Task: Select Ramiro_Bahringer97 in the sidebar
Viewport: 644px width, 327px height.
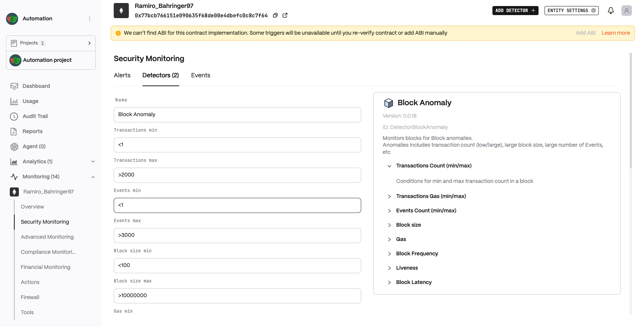Action: coord(49,192)
